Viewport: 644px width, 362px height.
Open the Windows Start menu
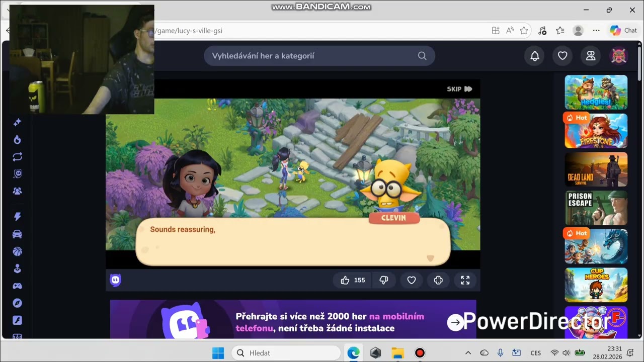coord(218,353)
